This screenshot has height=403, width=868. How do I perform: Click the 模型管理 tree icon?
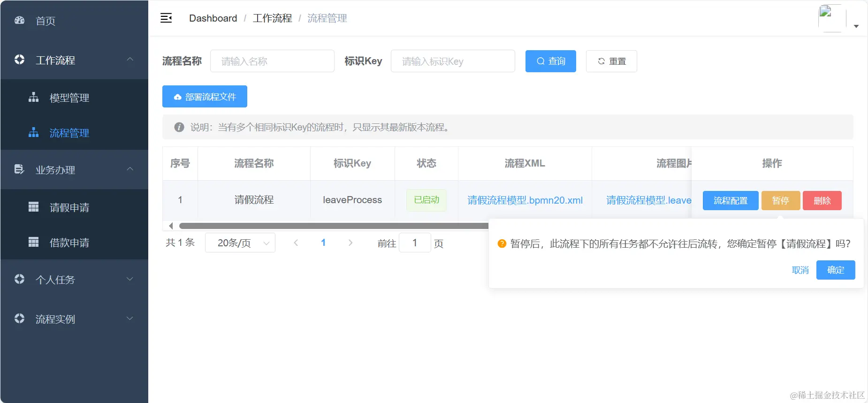pos(33,97)
